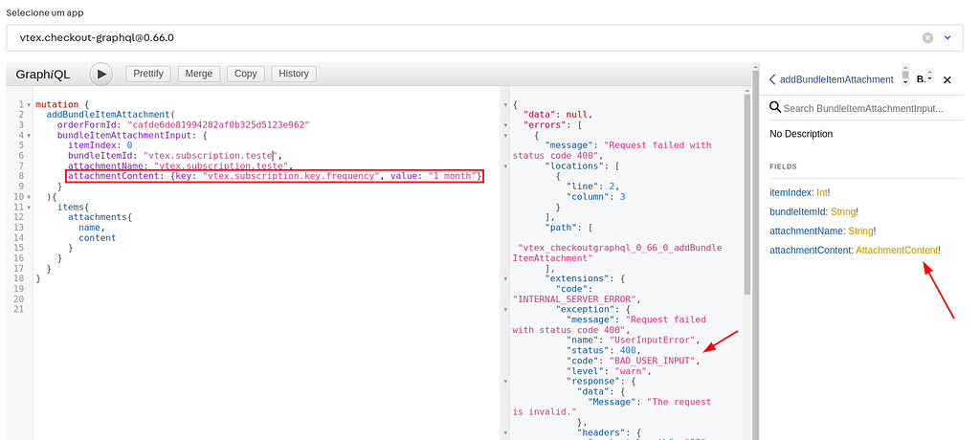Collapse the mutation block at line 1
The height and width of the screenshot is (440, 980).
click(x=29, y=105)
